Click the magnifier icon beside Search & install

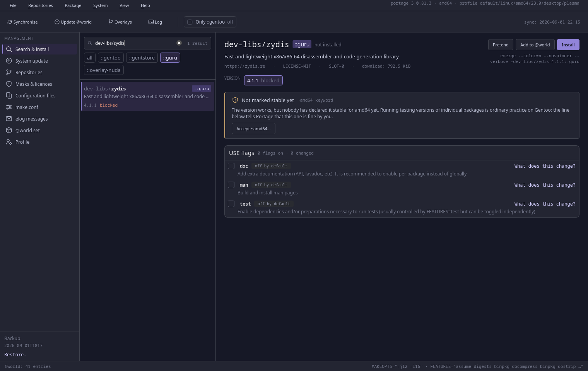[x=9, y=49]
